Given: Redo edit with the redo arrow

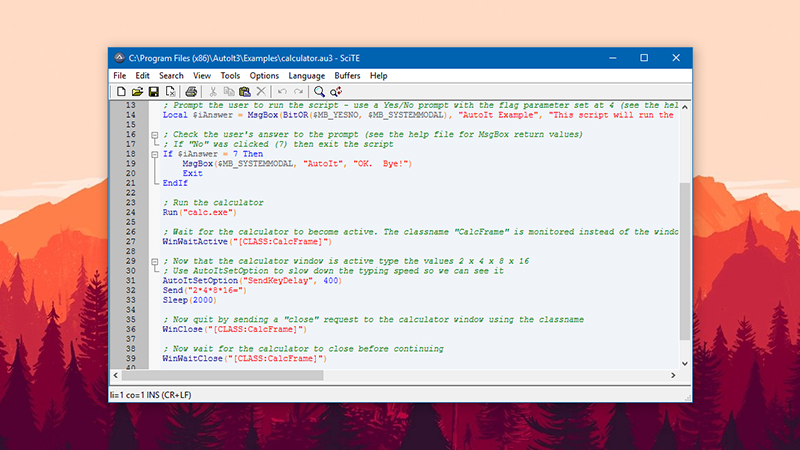Looking at the screenshot, I should [x=298, y=92].
